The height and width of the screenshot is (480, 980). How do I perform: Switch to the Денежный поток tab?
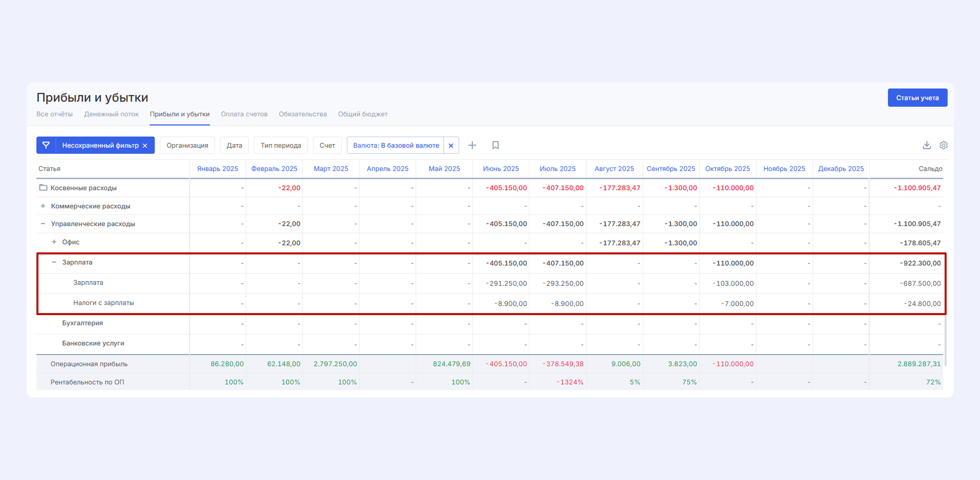coord(111,114)
